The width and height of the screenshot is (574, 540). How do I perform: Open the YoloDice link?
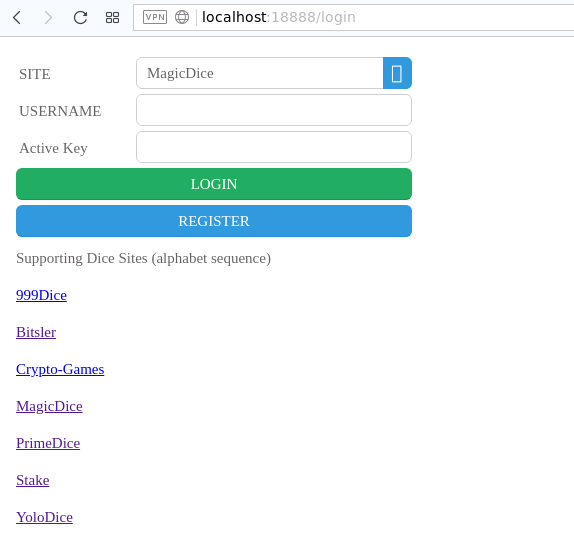(x=44, y=517)
